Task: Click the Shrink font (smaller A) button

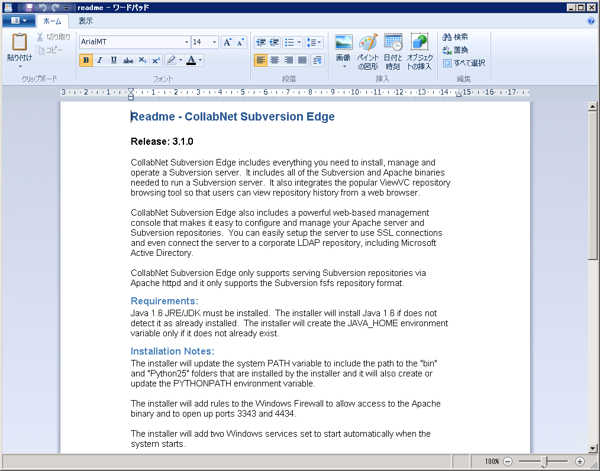Action: 240,42
